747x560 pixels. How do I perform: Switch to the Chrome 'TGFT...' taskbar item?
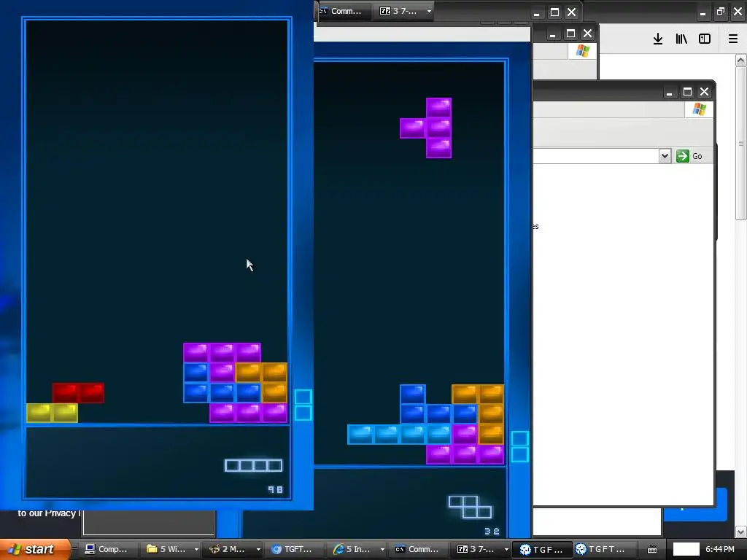tap(293, 549)
